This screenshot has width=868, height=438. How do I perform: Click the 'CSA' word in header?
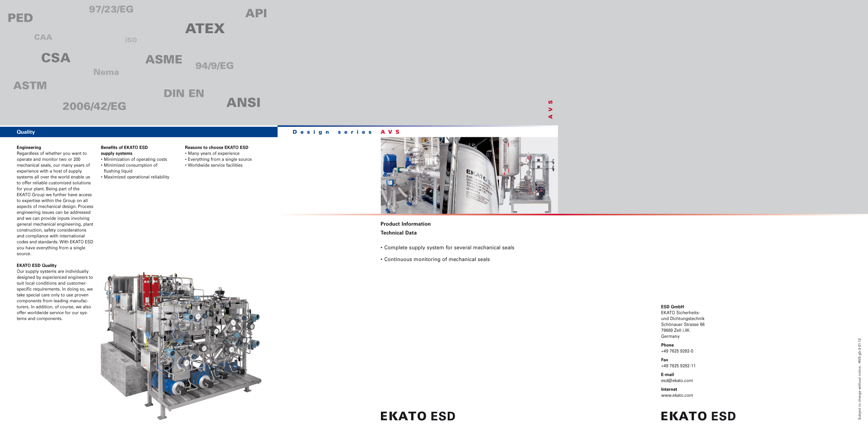click(x=56, y=58)
